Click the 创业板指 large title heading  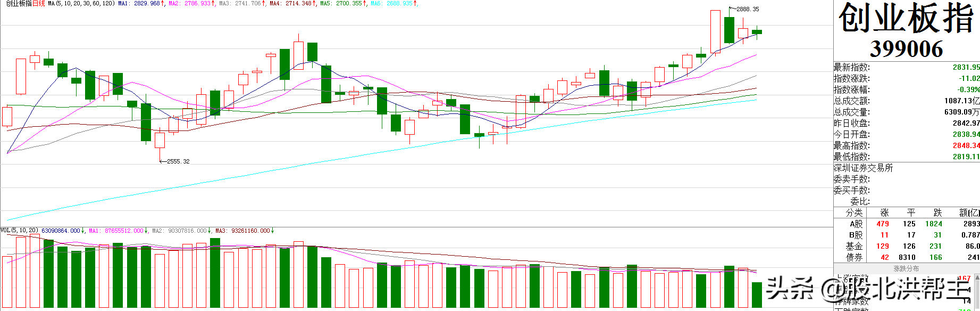(x=906, y=19)
